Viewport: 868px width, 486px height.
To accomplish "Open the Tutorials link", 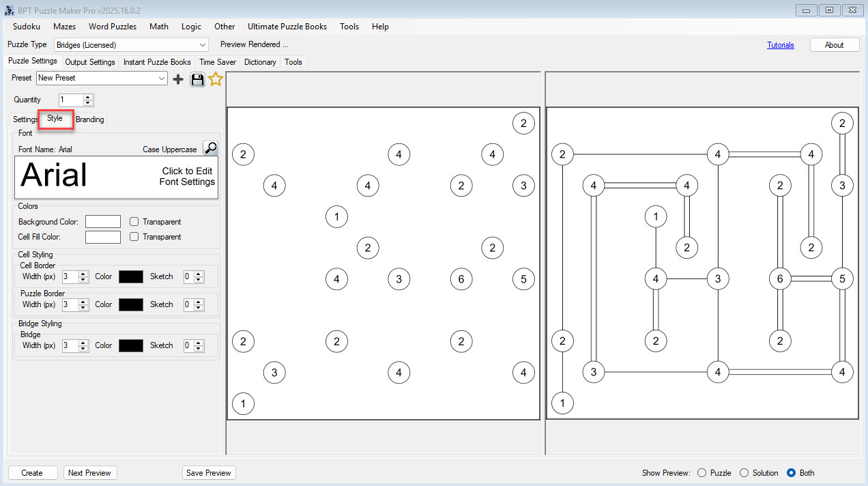I will pos(780,44).
